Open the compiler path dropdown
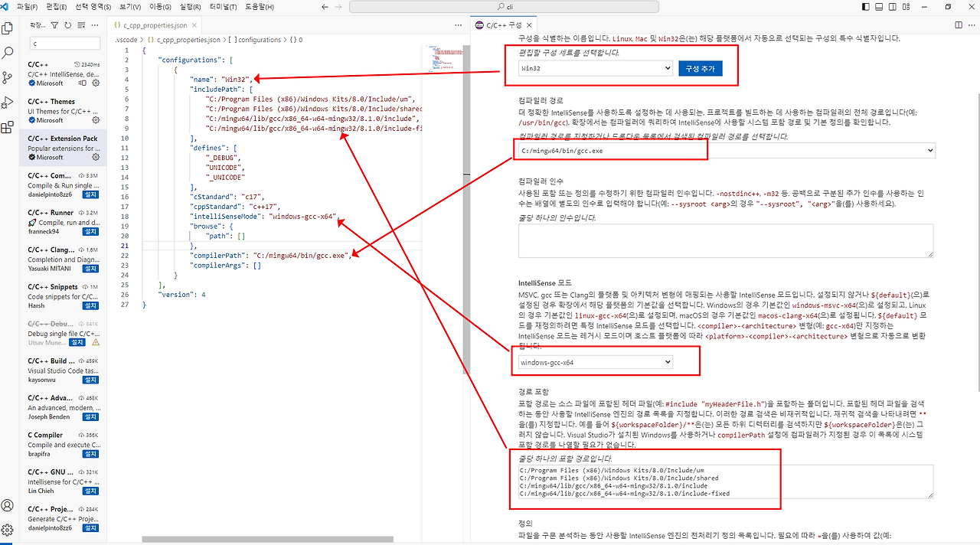This screenshot has height=545, width=980. click(929, 150)
